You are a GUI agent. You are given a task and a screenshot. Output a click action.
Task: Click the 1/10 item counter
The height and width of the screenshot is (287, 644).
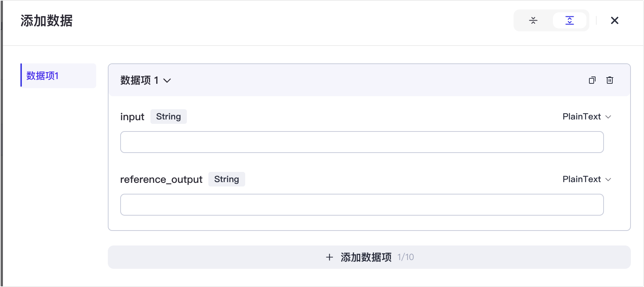click(x=405, y=257)
